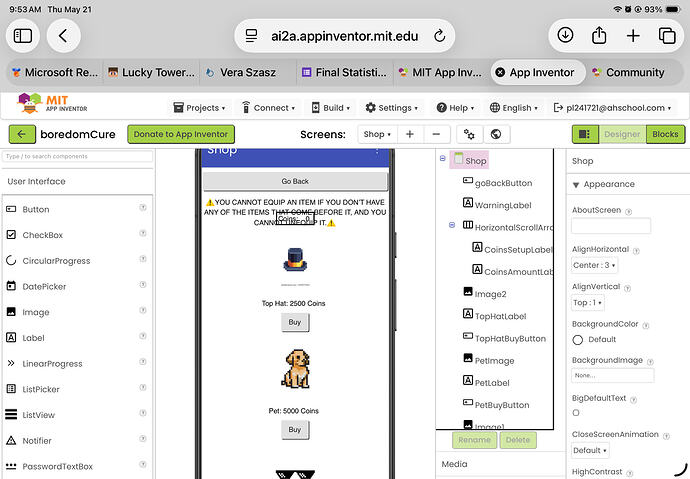Open the English language dropdown
690x479 pixels.
point(514,108)
